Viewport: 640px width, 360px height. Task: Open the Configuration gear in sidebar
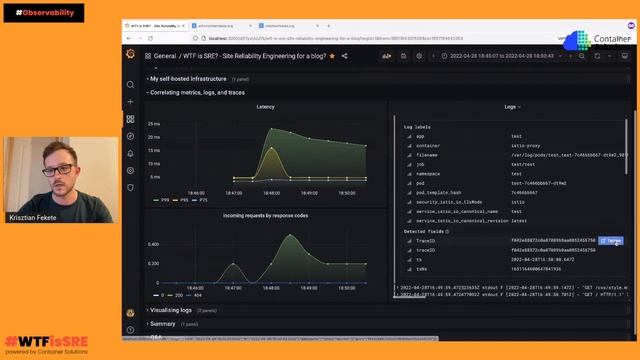(130, 171)
